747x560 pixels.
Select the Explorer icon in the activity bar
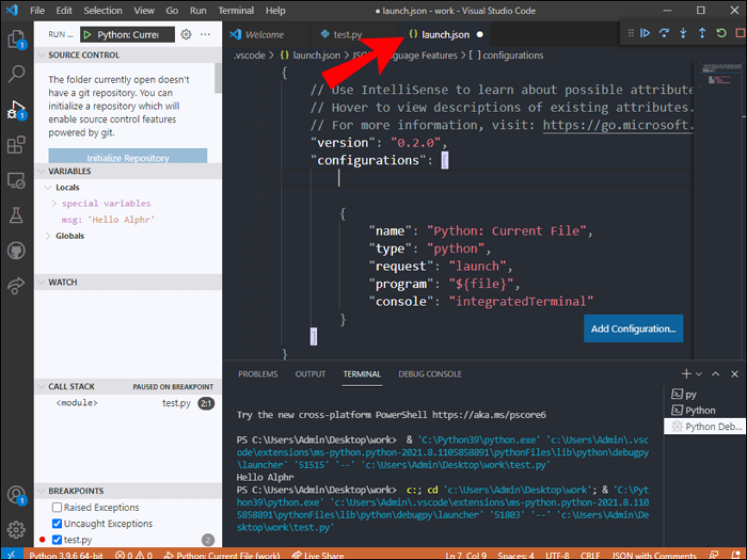16,38
